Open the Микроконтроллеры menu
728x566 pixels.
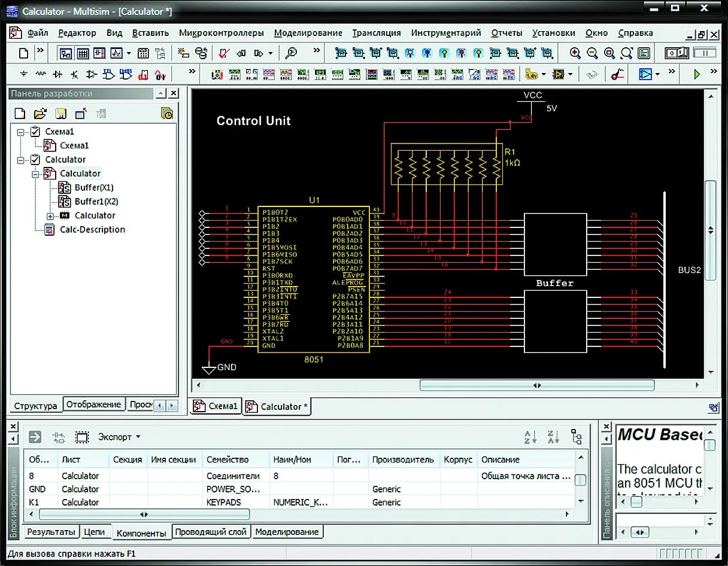point(221,33)
